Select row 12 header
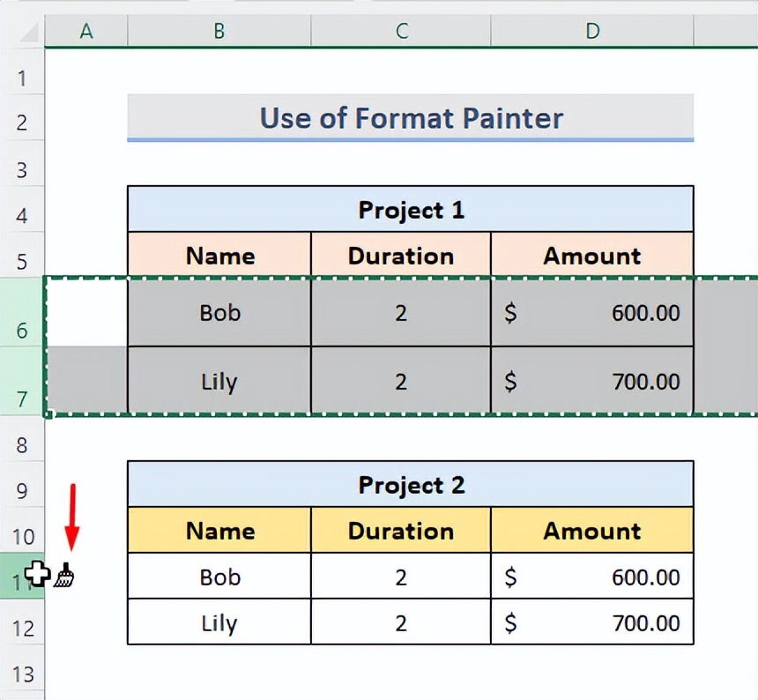This screenshot has height=700, width=758. point(22,622)
